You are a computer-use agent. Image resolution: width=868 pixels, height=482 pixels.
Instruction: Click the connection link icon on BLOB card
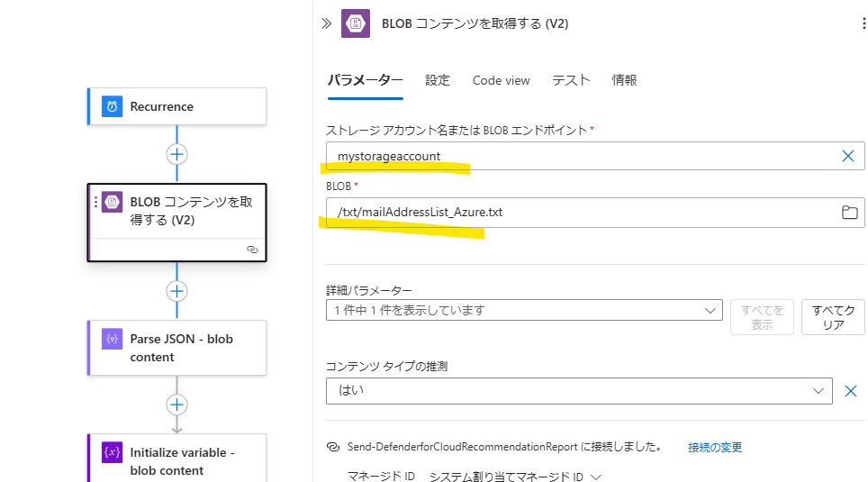click(x=252, y=250)
